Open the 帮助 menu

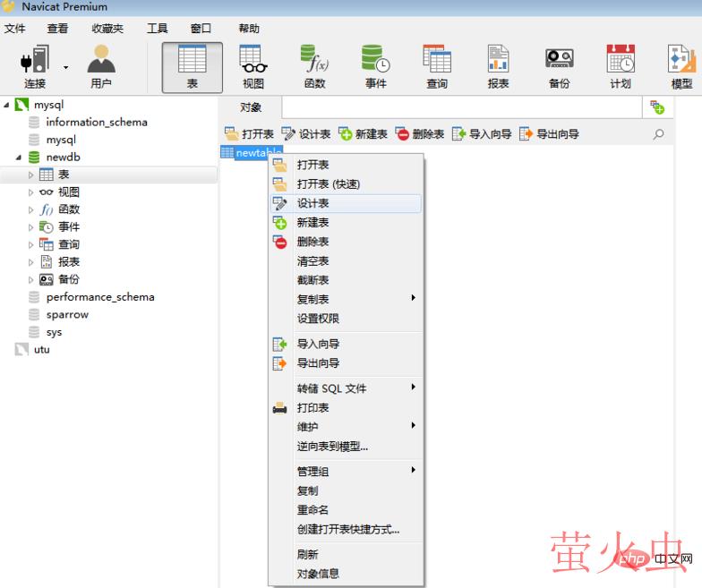pos(249,29)
